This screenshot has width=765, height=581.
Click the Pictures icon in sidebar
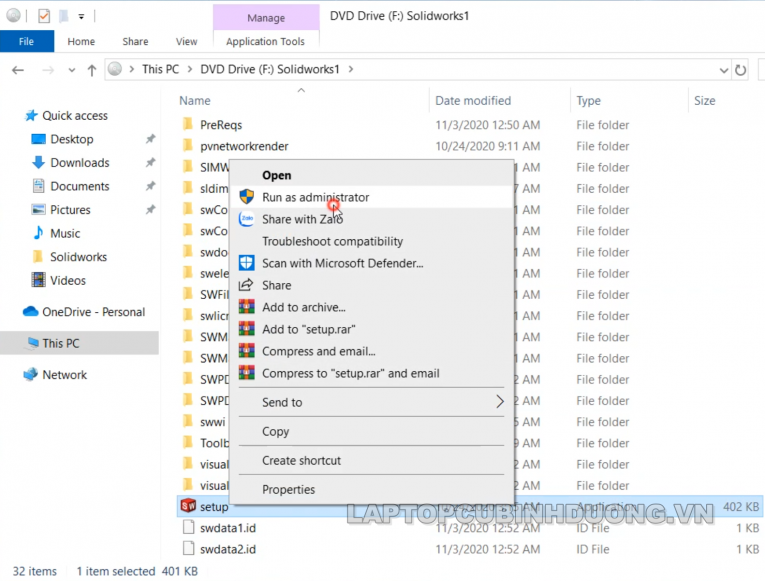(38, 209)
